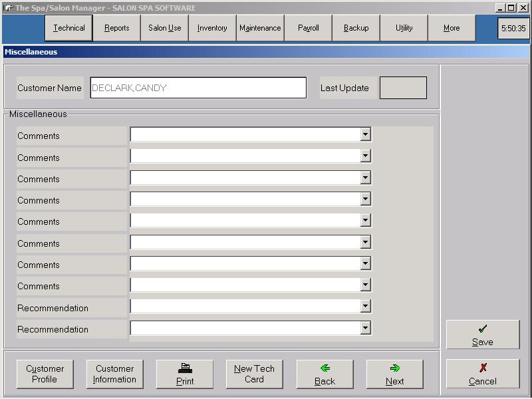Go to Customer Profile
The image size is (532, 399).
45,374
